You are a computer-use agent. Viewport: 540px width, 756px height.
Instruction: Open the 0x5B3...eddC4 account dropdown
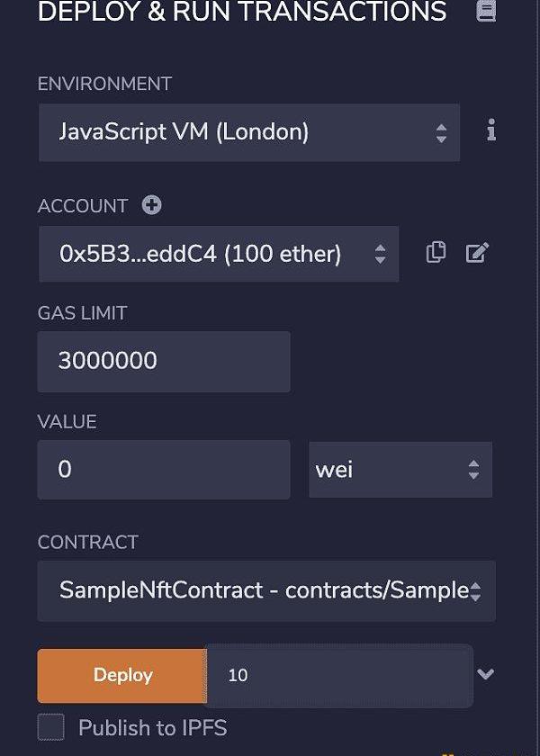pyautogui.click(x=219, y=254)
